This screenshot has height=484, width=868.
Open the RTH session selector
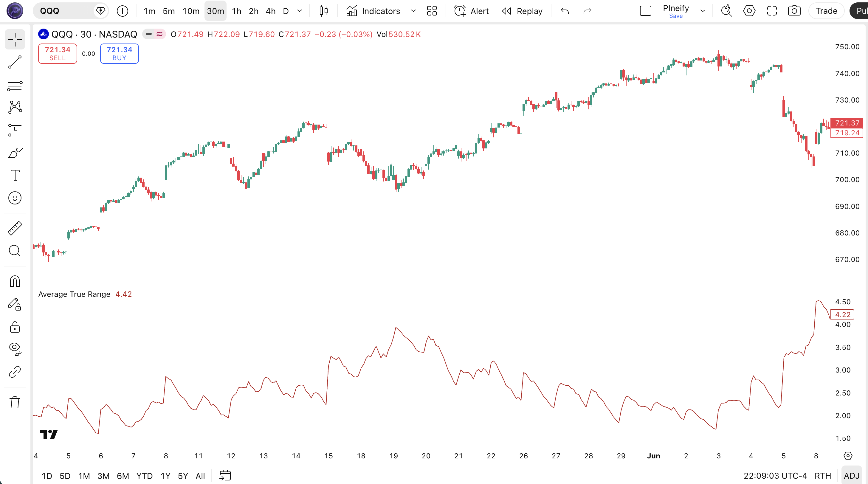click(822, 476)
